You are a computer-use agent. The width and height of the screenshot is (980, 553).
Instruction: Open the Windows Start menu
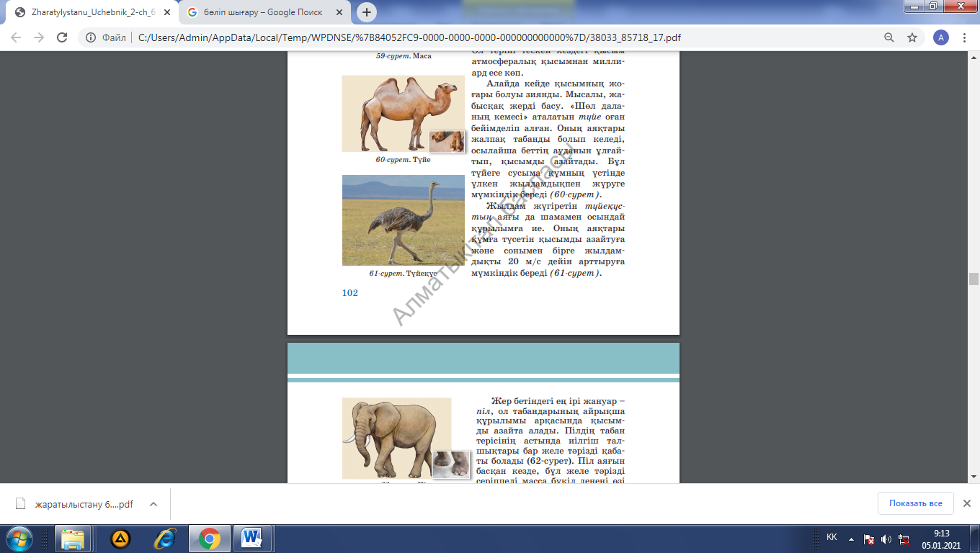18,539
